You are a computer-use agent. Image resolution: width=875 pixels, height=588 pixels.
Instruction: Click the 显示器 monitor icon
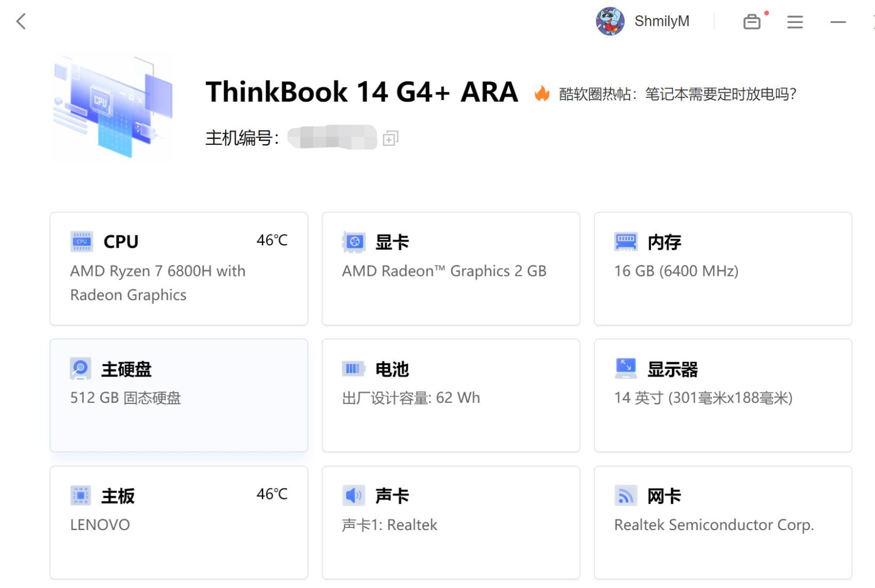(x=626, y=368)
